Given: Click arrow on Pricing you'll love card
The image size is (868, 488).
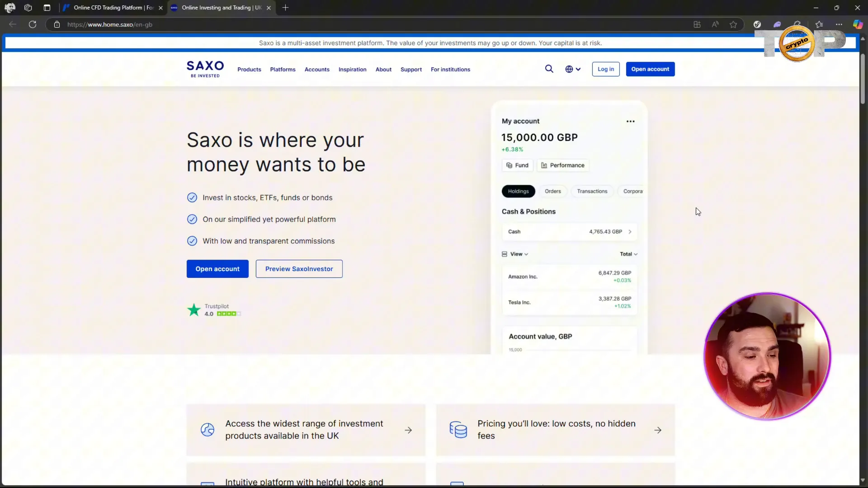Looking at the screenshot, I should point(658,430).
